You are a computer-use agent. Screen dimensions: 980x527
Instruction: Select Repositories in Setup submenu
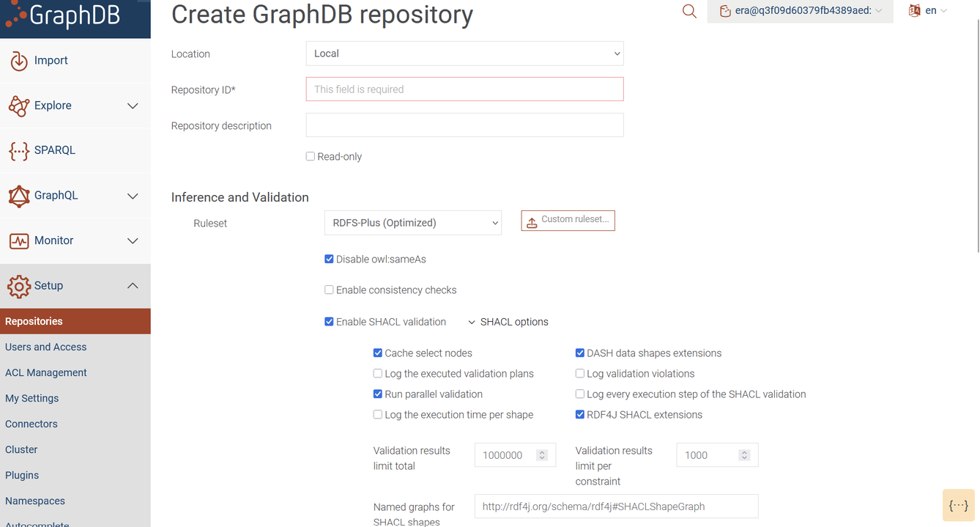tap(75, 321)
